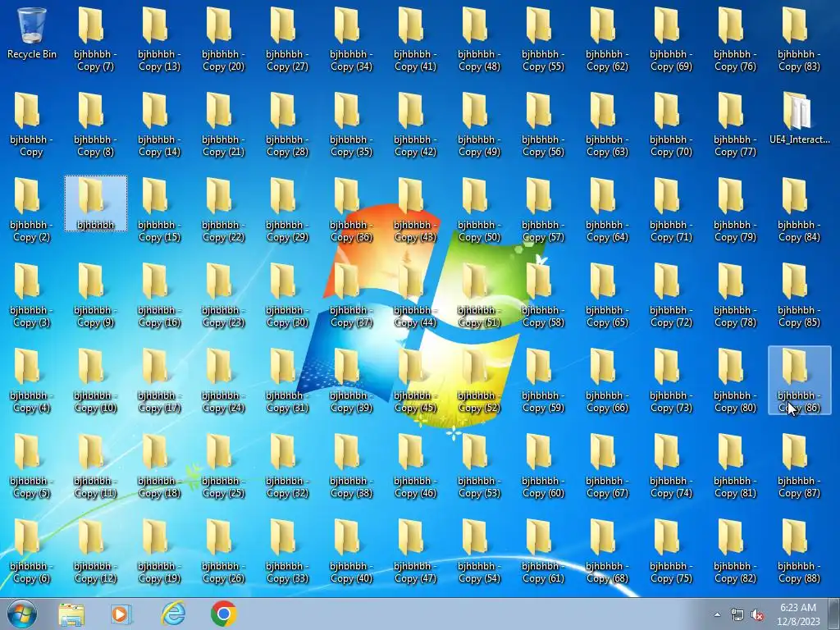Viewport: 840px width, 630px height.
Task: Select folder bjhbhbh - Copy (43)
Action: click(x=415, y=210)
